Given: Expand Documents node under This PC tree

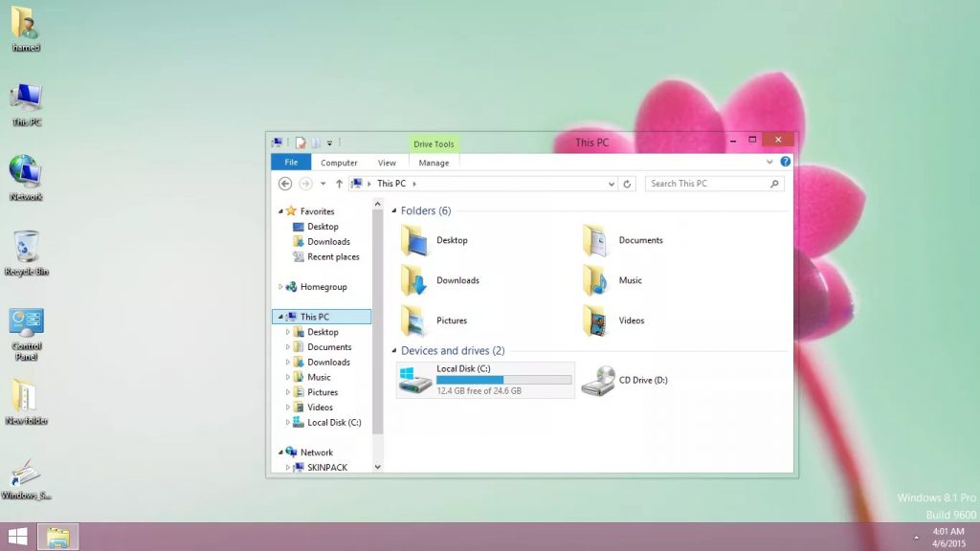Looking at the screenshot, I should click(x=287, y=347).
